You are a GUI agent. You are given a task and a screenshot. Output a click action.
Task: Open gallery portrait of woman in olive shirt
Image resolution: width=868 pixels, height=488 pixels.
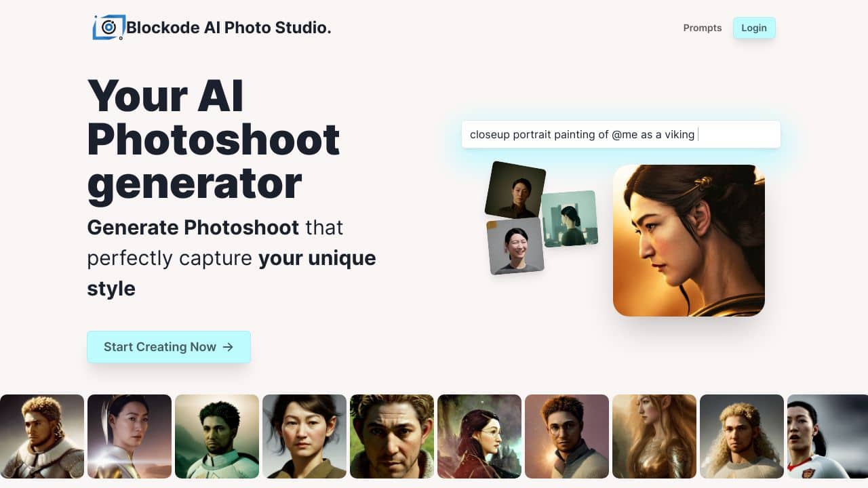click(304, 436)
